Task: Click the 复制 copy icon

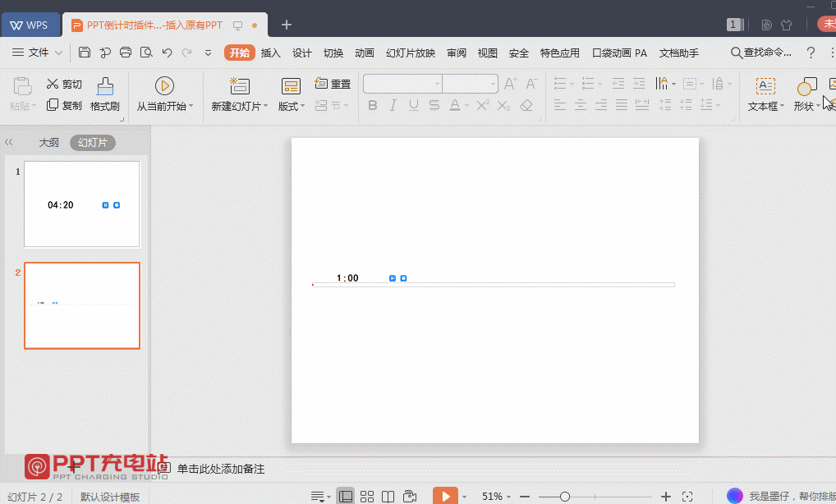Action: tap(63, 104)
